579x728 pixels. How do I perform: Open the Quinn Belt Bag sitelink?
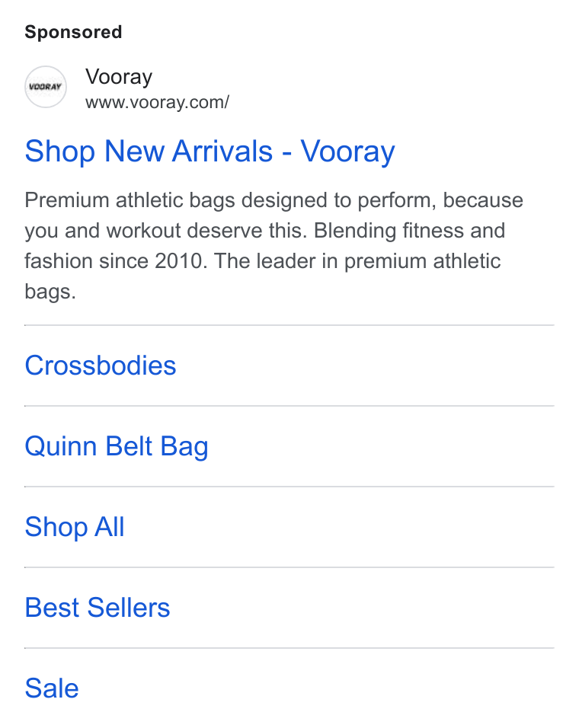click(116, 447)
